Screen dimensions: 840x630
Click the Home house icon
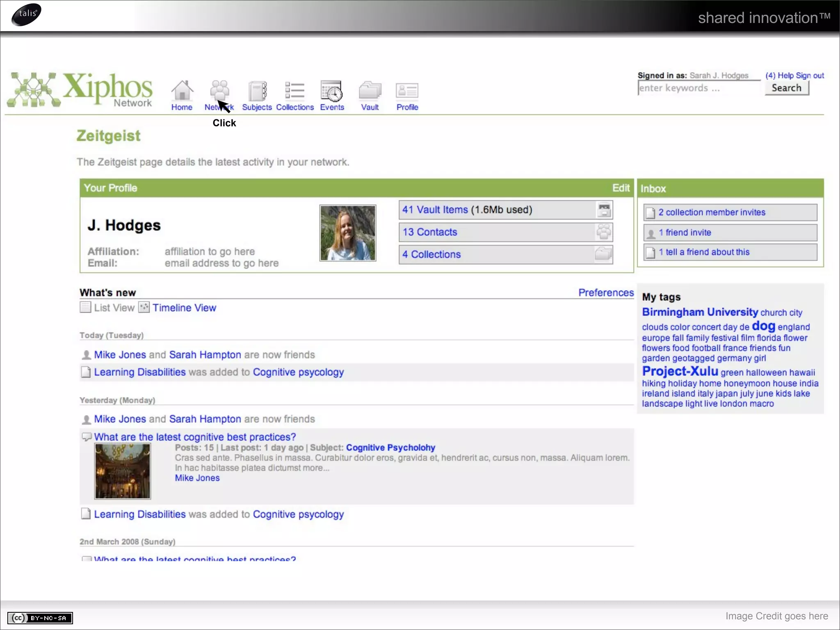(x=182, y=90)
